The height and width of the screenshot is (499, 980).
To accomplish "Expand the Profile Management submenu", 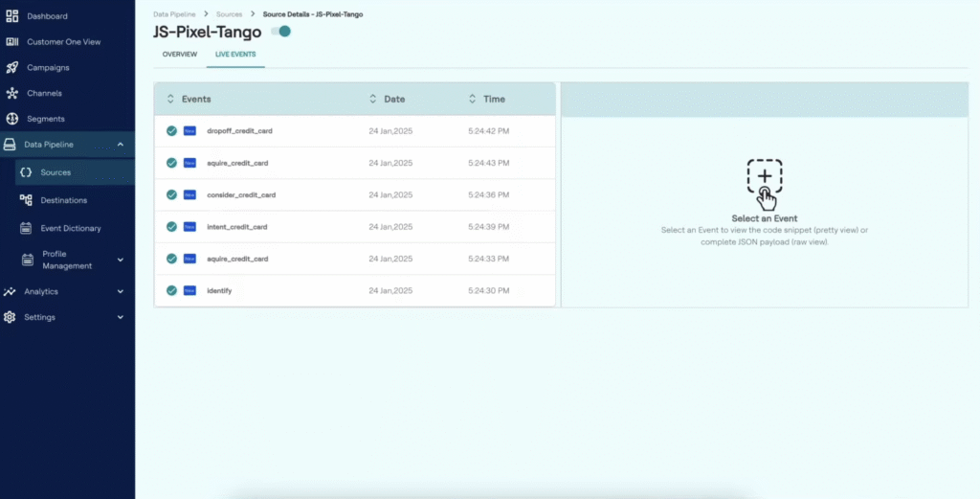I will [120, 260].
